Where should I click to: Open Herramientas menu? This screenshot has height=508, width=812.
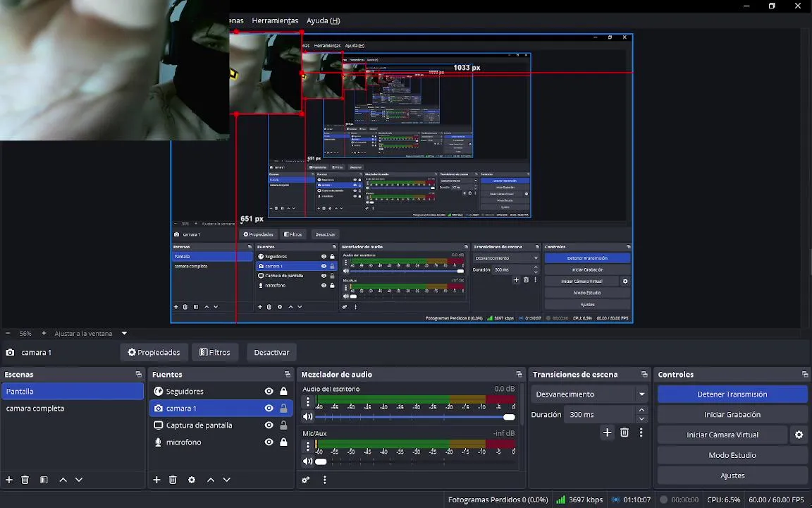[x=275, y=20]
